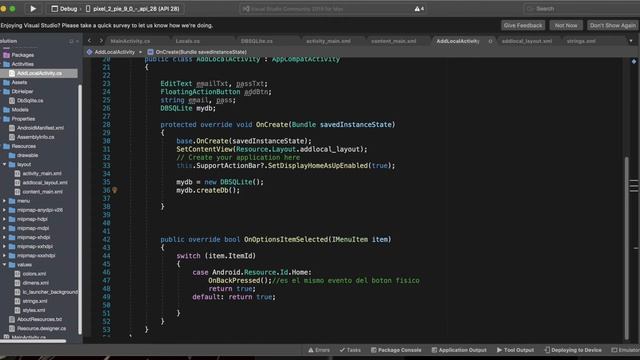This screenshot has height=360, width=640.
Task: Select the Properties folder
Action: (23, 119)
